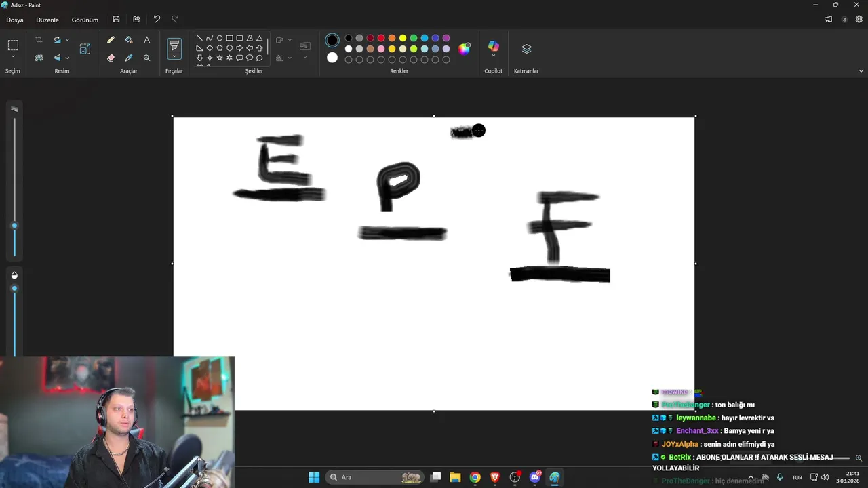This screenshot has width=868, height=488.
Task: Click the Save icon
Action: click(116, 20)
